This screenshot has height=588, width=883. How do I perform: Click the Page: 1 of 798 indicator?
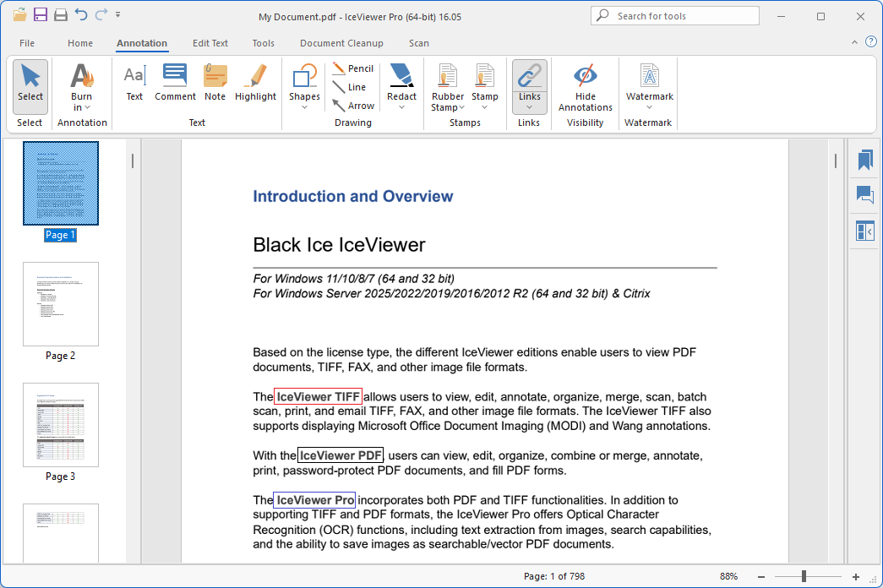554,576
